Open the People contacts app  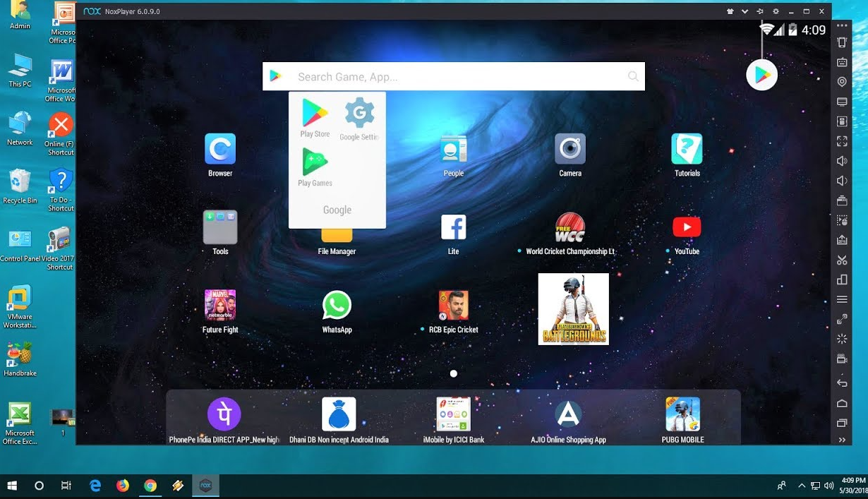tap(453, 155)
